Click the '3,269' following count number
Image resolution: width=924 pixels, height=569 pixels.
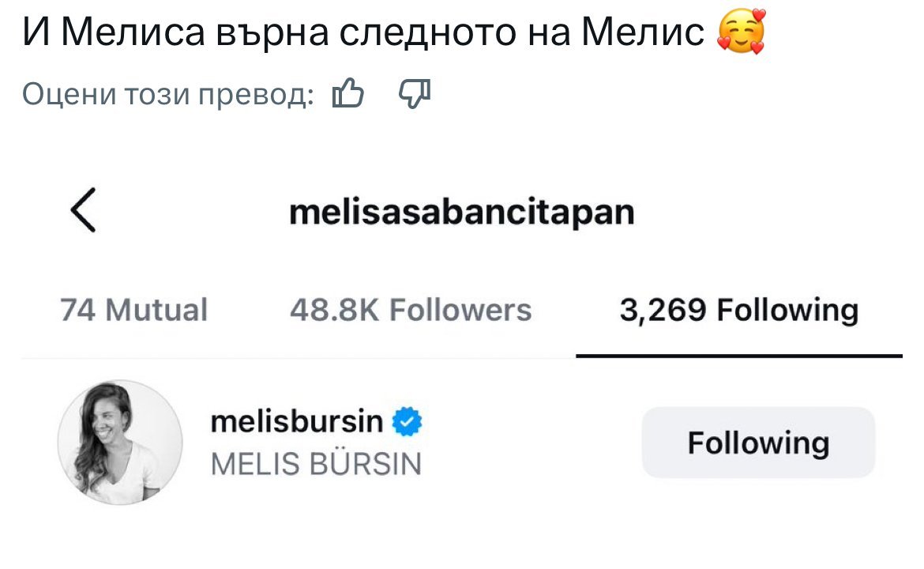663,310
